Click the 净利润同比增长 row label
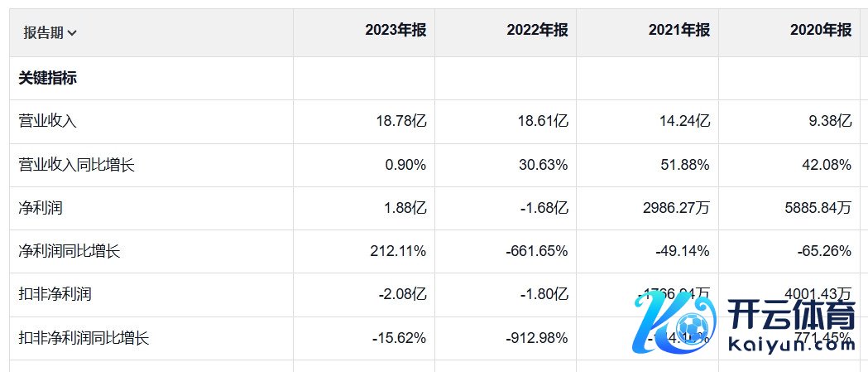The width and height of the screenshot is (868, 372). click(70, 251)
